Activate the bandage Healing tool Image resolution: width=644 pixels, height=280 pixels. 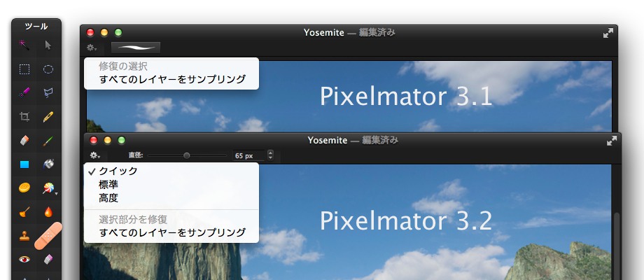(48, 236)
